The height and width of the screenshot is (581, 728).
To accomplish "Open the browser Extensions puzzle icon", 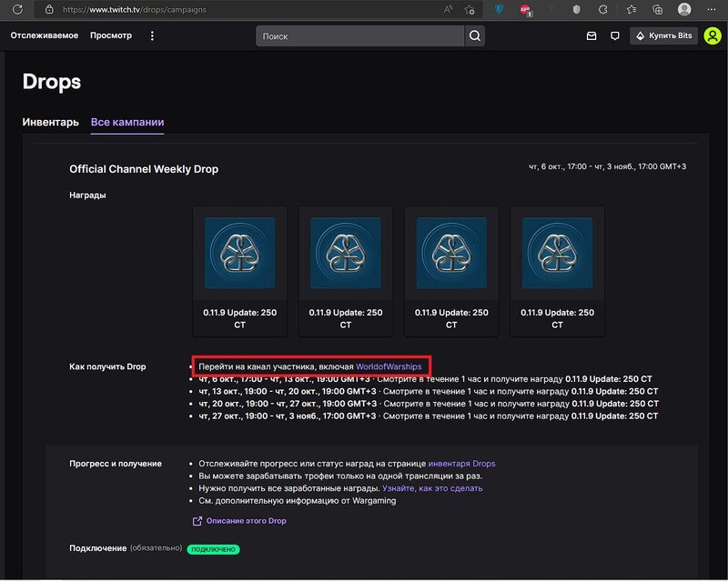I will coord(602,9).
